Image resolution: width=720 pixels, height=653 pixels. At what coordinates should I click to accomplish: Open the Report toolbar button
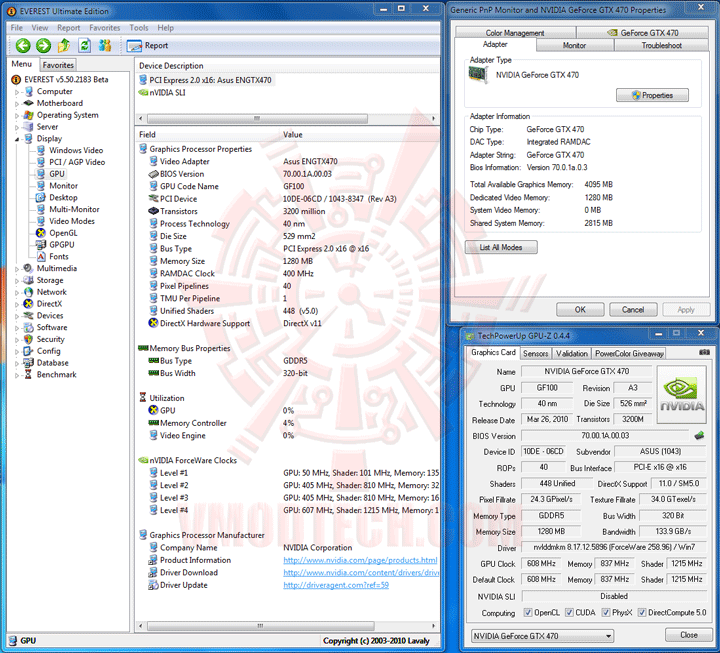(147, 45)
